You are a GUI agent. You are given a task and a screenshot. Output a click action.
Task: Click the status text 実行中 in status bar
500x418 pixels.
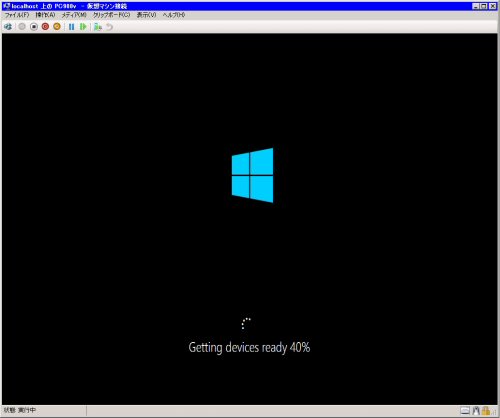27,410
